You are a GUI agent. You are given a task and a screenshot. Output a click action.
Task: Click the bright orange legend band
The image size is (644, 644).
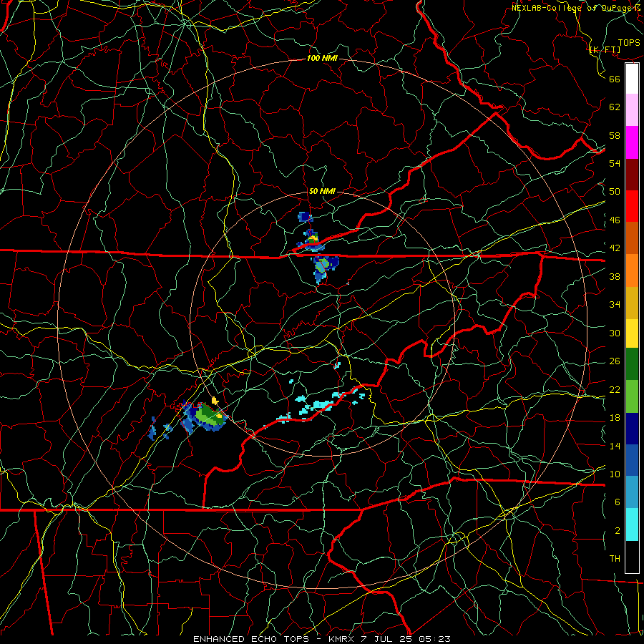tap(632, 270)
